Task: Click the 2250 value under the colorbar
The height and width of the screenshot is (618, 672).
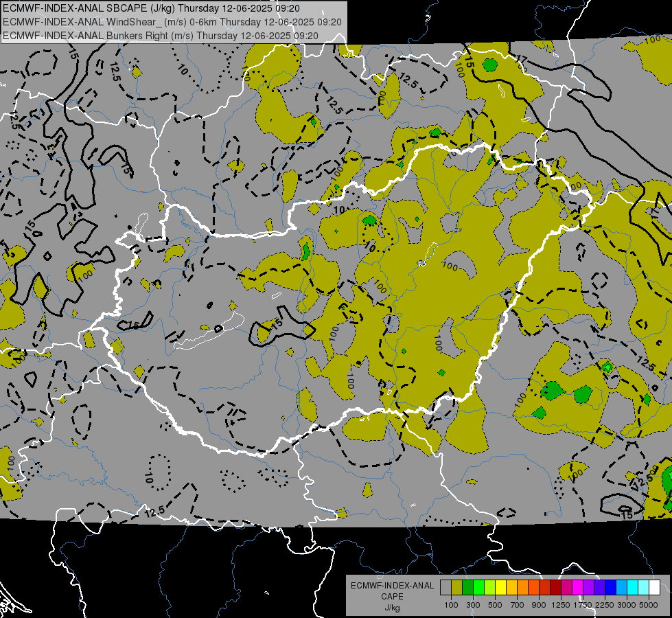Action: [x=605, y=605]
